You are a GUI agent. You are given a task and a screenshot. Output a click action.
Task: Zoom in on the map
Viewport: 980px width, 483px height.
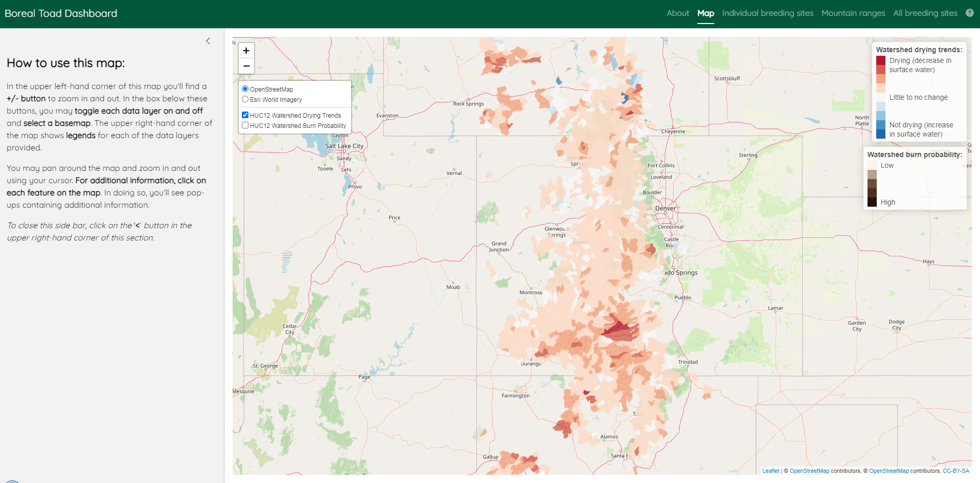coord(246,51)
